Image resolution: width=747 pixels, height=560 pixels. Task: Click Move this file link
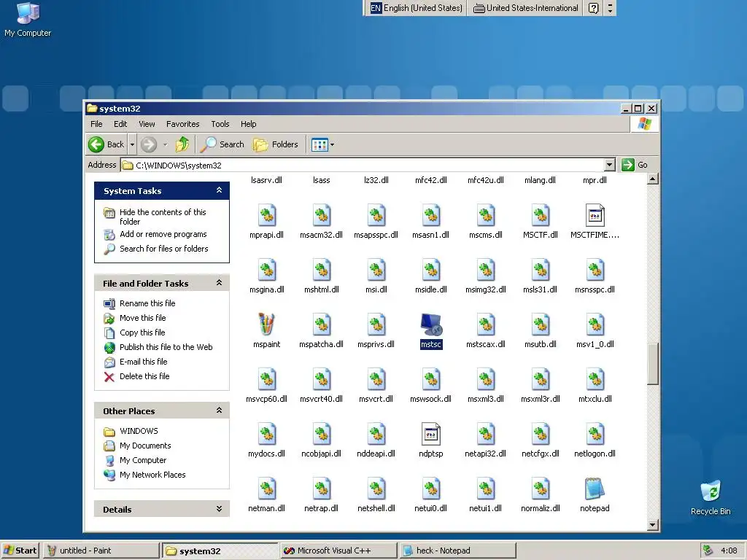143,318
